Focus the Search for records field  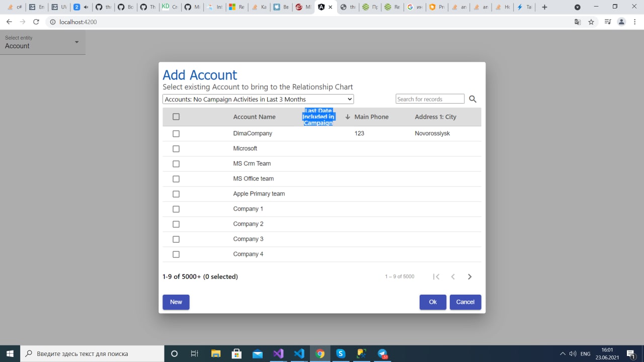[430, 99]
